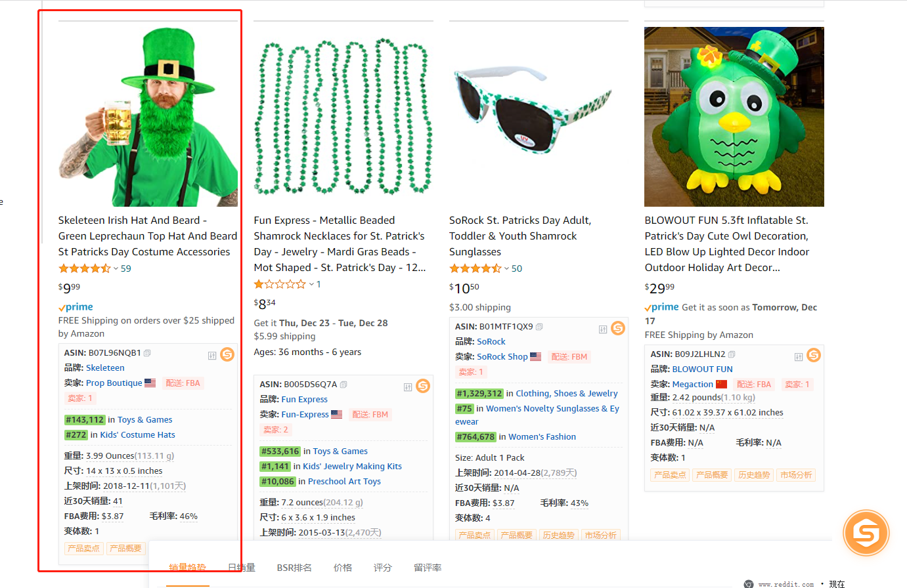
Task: Switch to the BSR排名 tab
Action: pyautogui.click(x=294, y=568)
